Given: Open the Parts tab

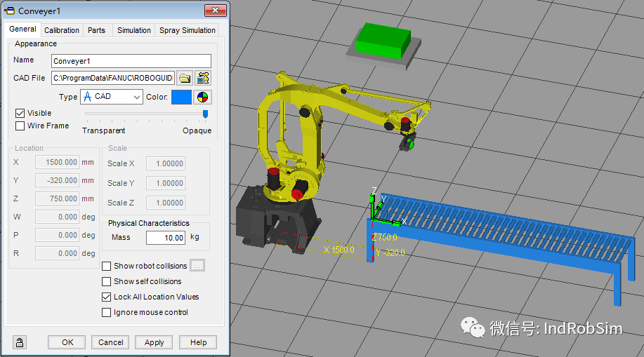Looking at the screenshot, I should click(96, 30).
